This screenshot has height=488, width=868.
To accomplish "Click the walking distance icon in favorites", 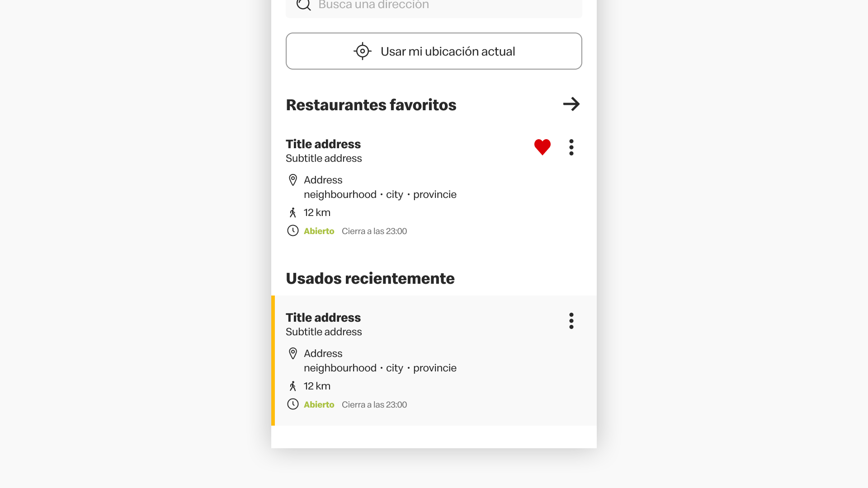I will point(293,212).
